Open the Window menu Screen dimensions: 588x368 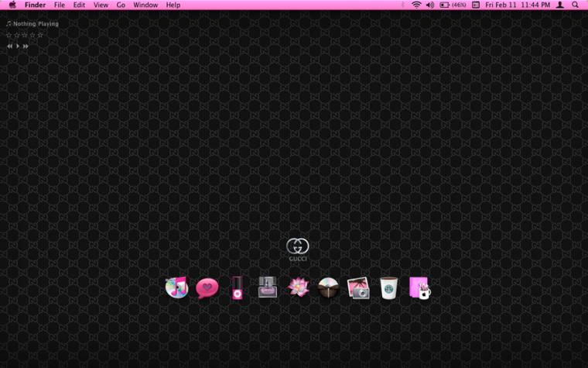click(x=145, y=5)
